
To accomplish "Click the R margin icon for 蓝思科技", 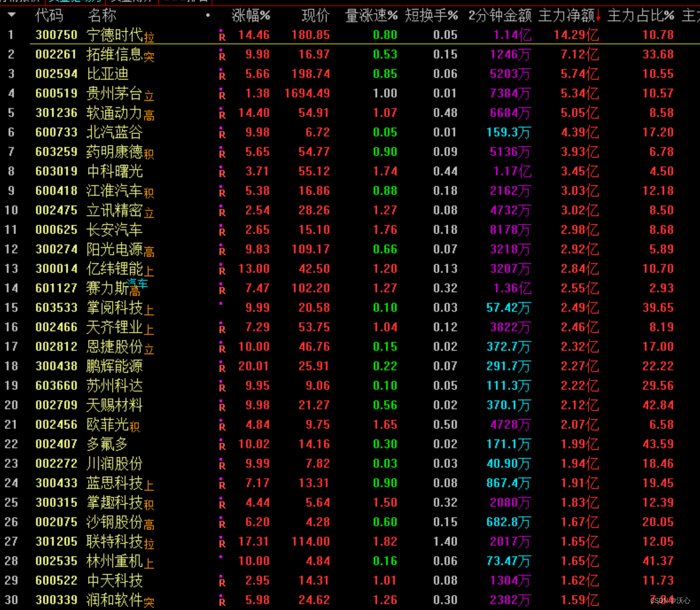I will pos(222,484).
